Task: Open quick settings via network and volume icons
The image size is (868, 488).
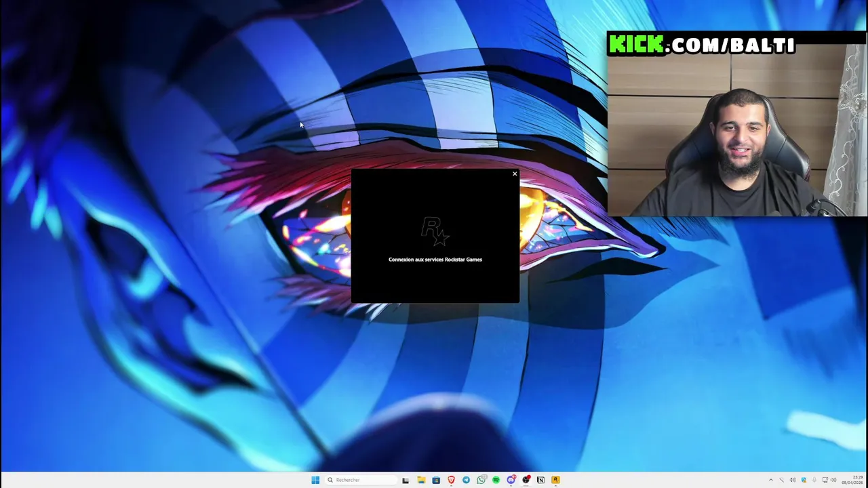Action: (829, 480)
